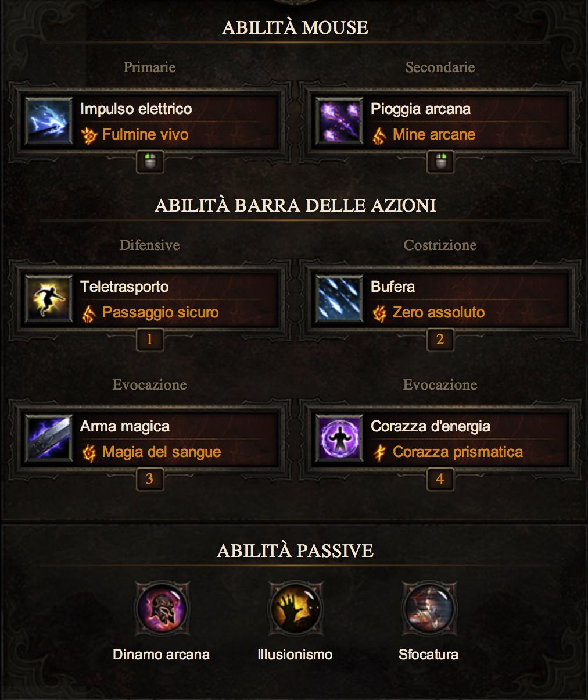The width and height of the screenshot is (588, 700).
Task: Select the Illusionismo passive icon
Action: [295, 609]
